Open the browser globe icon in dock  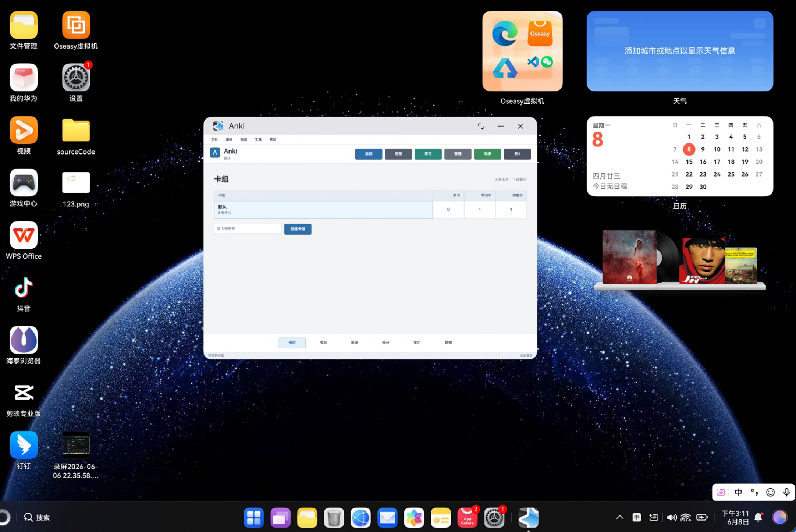[360, 518]
